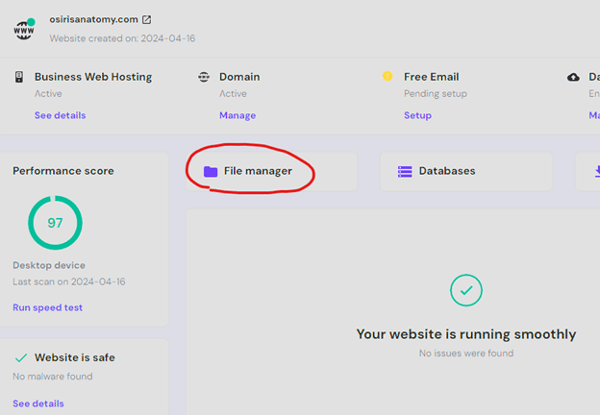The height and width of the screenshot is (415, 600).
Task: Open the Databases card
Action: tap(466, 171)
